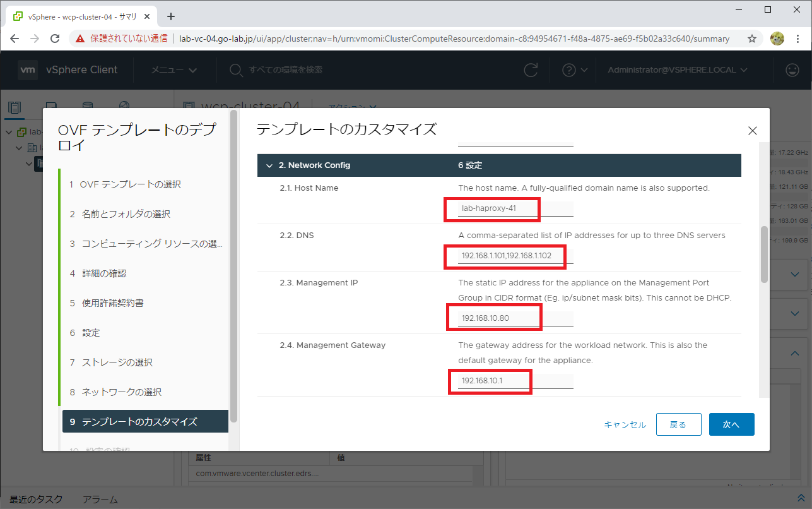The width and height of the screenshot is (812, 509).
Task: Reload the page with the refresh icon
Action: (55, 39)
